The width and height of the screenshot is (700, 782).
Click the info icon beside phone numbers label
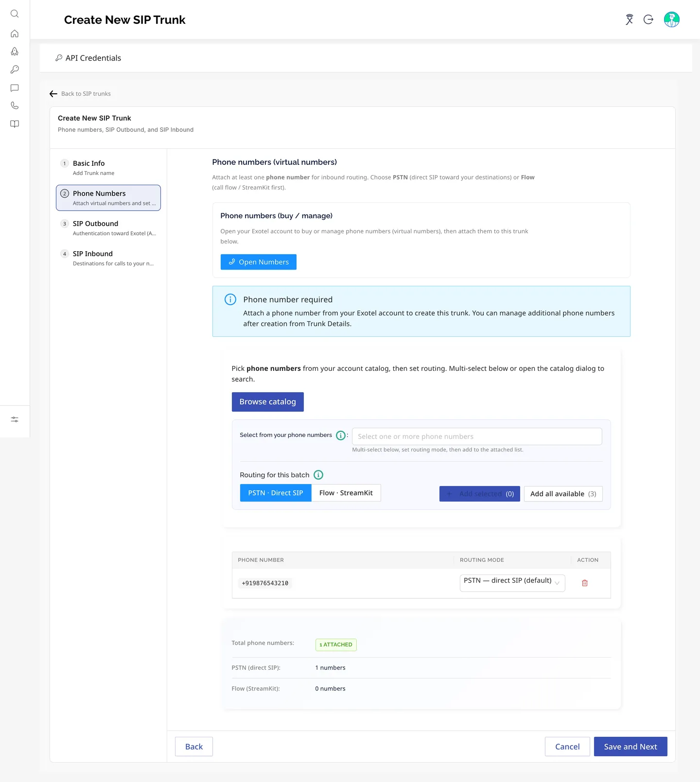point(341,435)
